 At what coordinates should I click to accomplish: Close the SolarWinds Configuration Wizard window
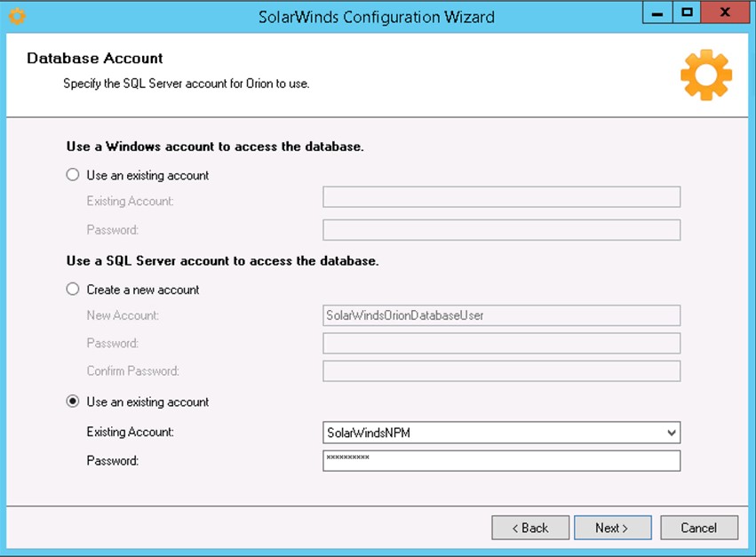[724, 13]
